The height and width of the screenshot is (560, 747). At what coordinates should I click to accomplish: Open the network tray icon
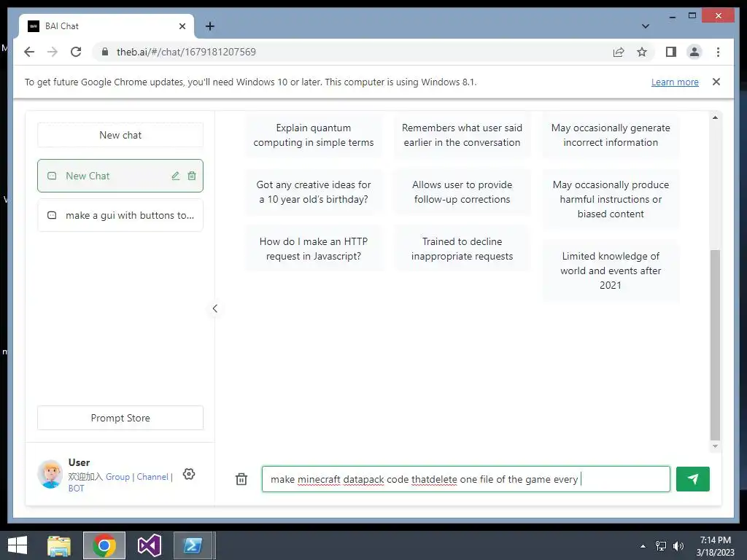pyautogui.click(x=661, y=546)
